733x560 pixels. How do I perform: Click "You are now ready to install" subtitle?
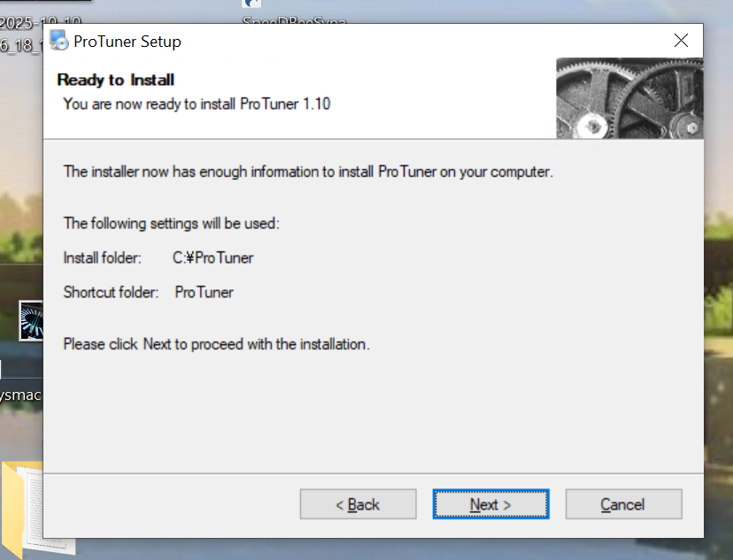pos(197,104)
